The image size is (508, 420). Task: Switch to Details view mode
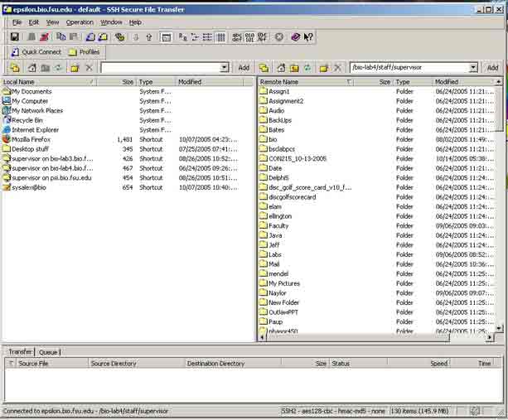[221, 37]
